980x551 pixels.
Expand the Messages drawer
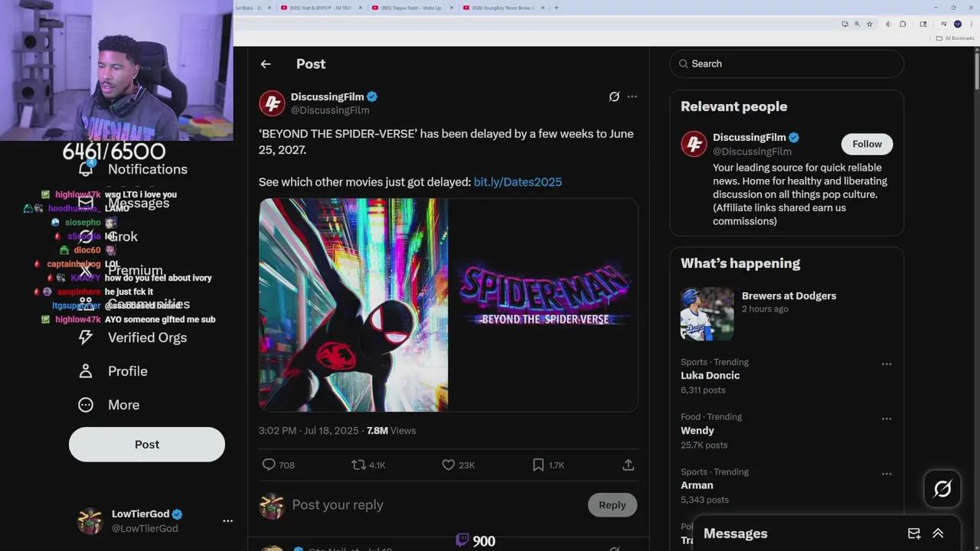[x=938, y=533]
